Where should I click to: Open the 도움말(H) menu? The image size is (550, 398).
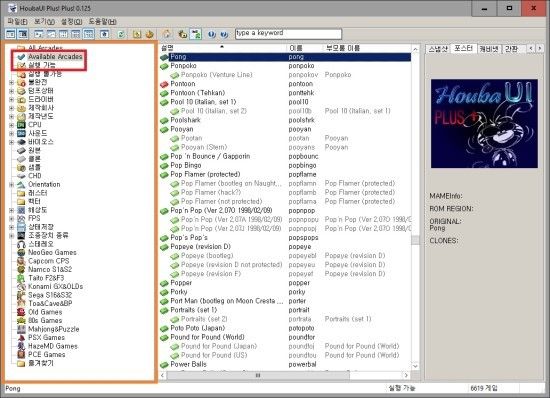[102, 21]
